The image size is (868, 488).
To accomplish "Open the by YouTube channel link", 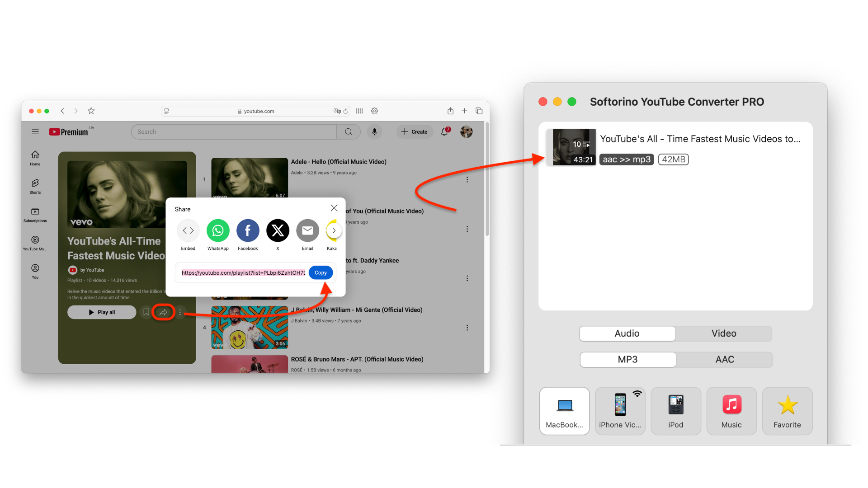I will 92,270.
